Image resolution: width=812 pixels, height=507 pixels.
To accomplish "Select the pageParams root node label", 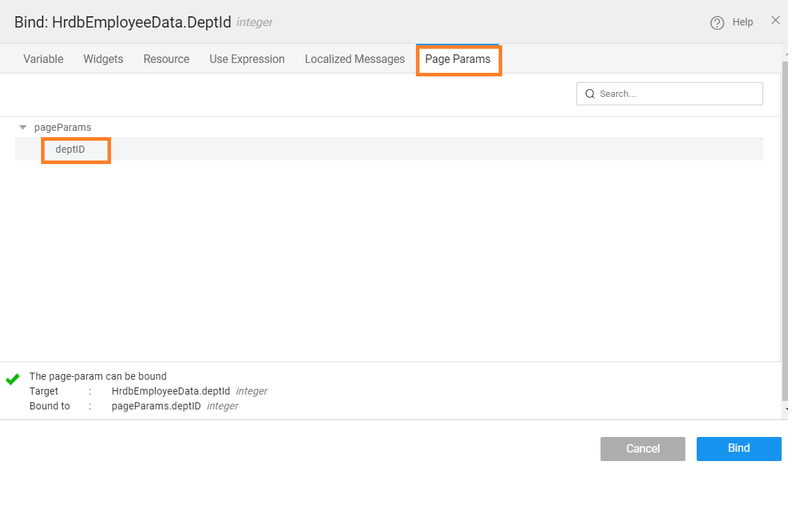I will coord(62,127).
